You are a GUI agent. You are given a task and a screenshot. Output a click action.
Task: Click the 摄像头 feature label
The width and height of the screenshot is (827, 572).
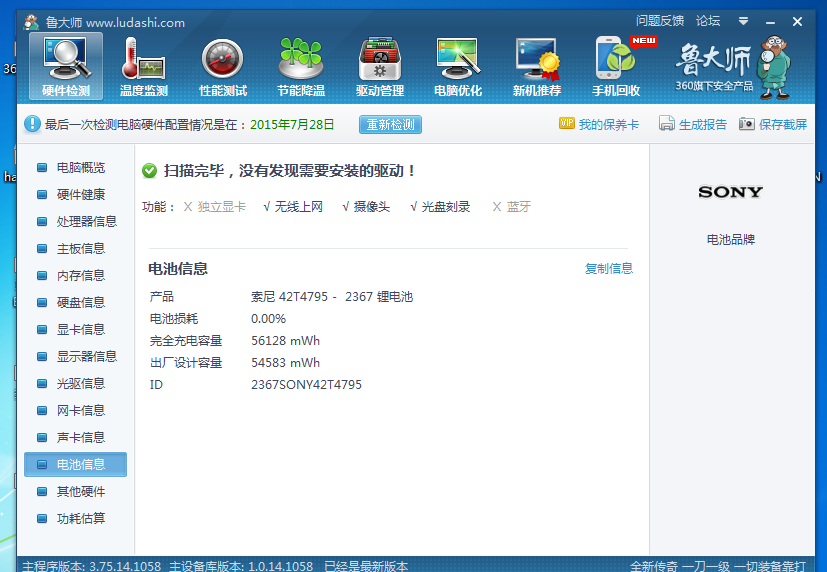coord(372,207)
